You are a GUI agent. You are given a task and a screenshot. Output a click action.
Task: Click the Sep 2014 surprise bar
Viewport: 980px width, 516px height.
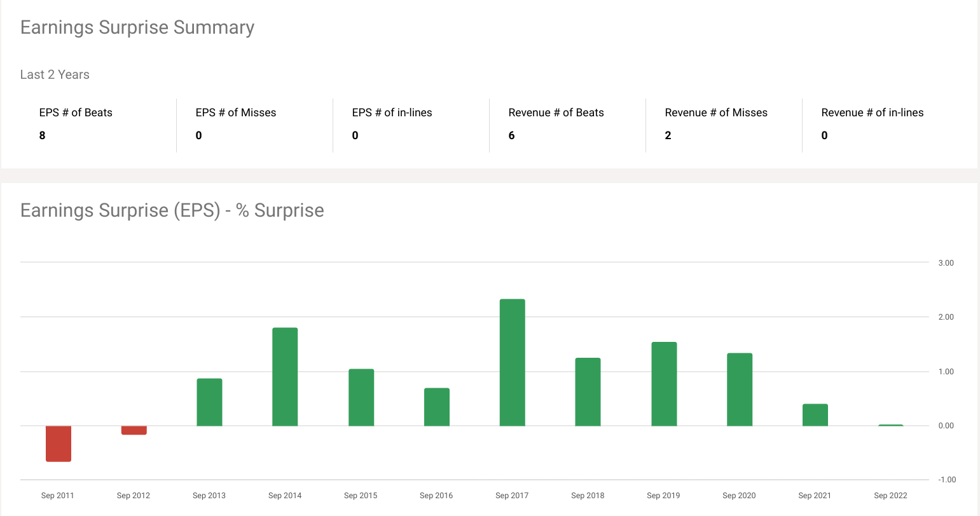pyautogui.click(x=285, y=377)
